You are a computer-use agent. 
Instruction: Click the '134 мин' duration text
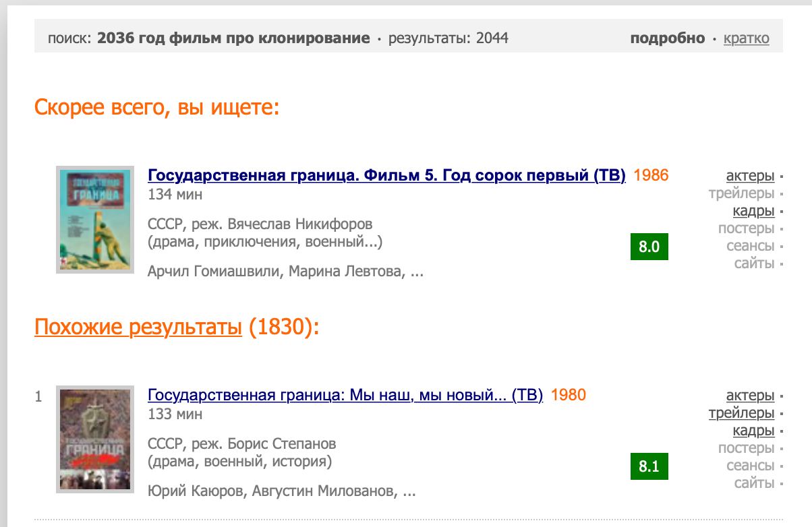[175, 195]
